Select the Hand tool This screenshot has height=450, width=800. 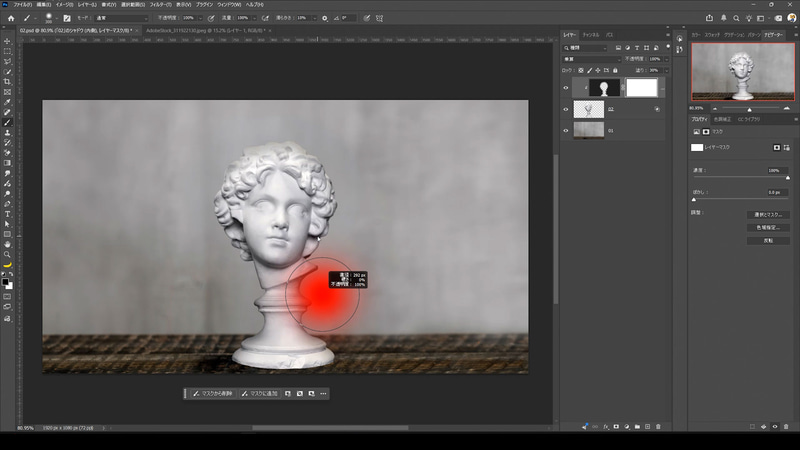click(7, 244)
